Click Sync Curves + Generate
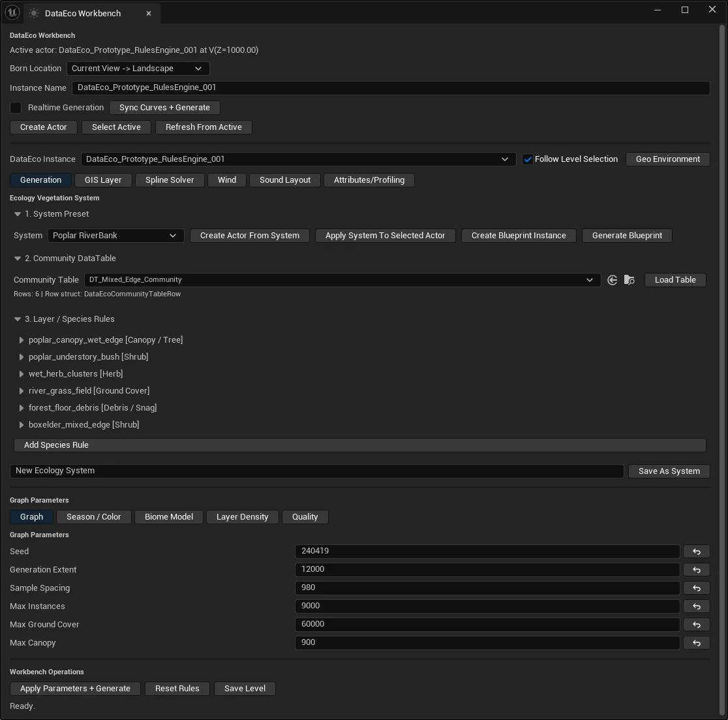The width and height of the screenshot is (728, 720). [165, 108]
